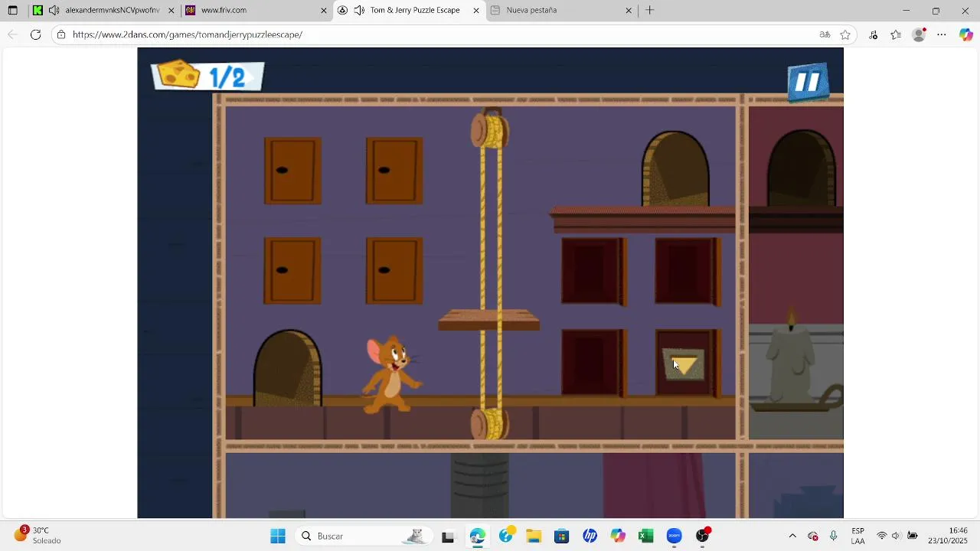The height and width of the screenshot is (551, 980).
Task: Open Excel from the taskbar
Action: (x=646, y=536)
